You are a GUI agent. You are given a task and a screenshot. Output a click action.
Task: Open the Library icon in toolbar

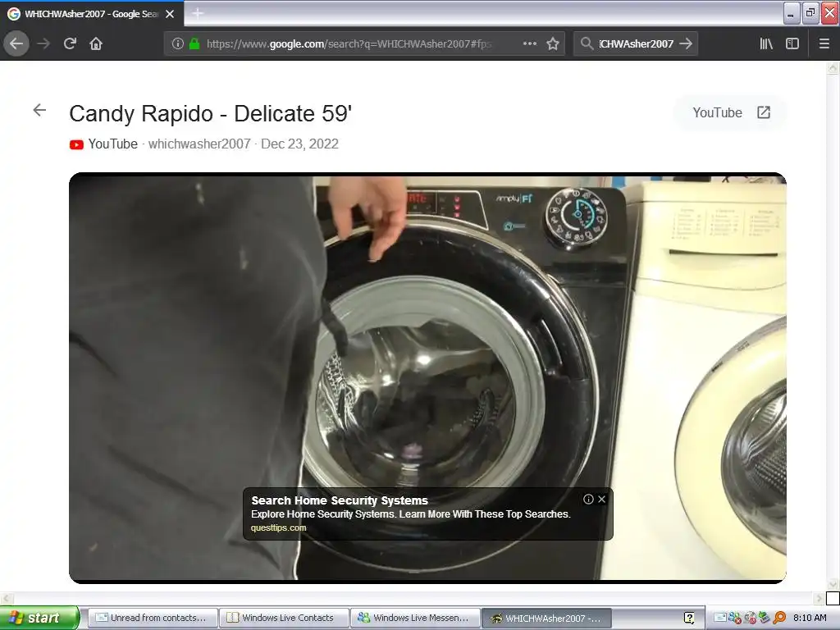coord(766,44)
